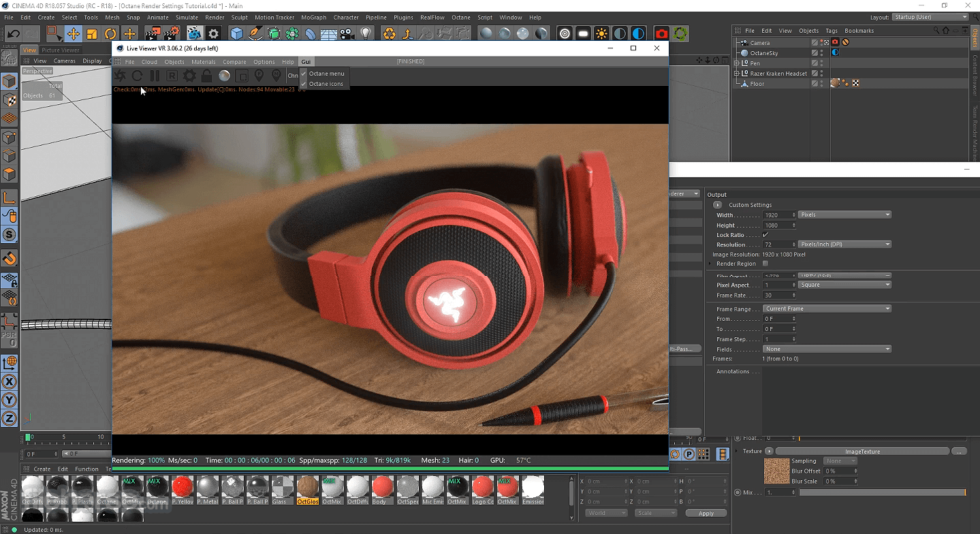Add a Camera object from toolbar

click(x=347, y=33)
